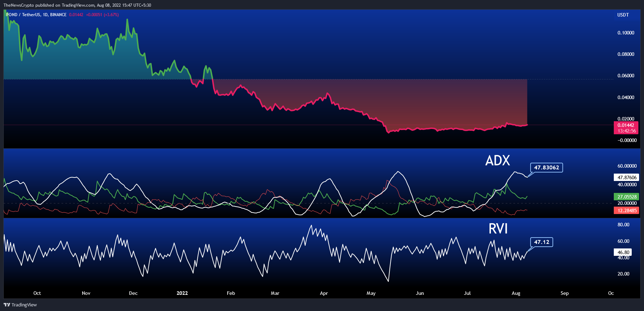
Task: Click the TheNewsCrypto published header text
Action: point(77,5)
